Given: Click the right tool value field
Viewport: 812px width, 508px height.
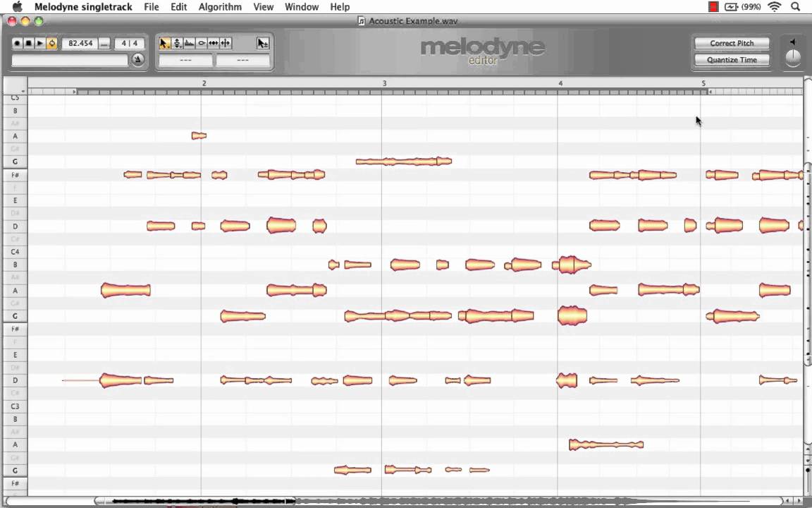Looking at the screenshot, I should tap(243, 60).
